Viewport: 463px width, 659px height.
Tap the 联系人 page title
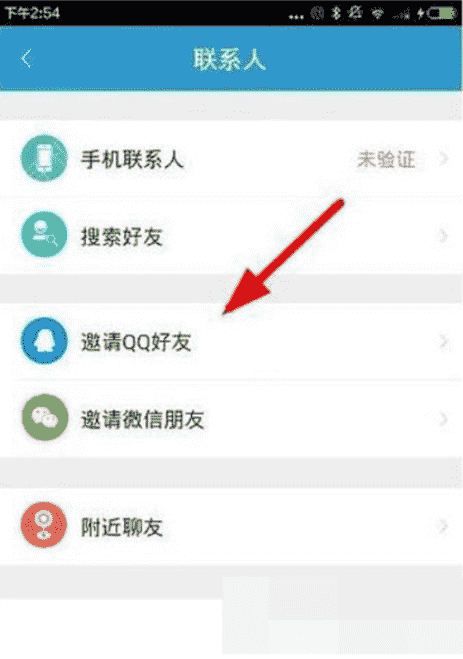point(229,59)
